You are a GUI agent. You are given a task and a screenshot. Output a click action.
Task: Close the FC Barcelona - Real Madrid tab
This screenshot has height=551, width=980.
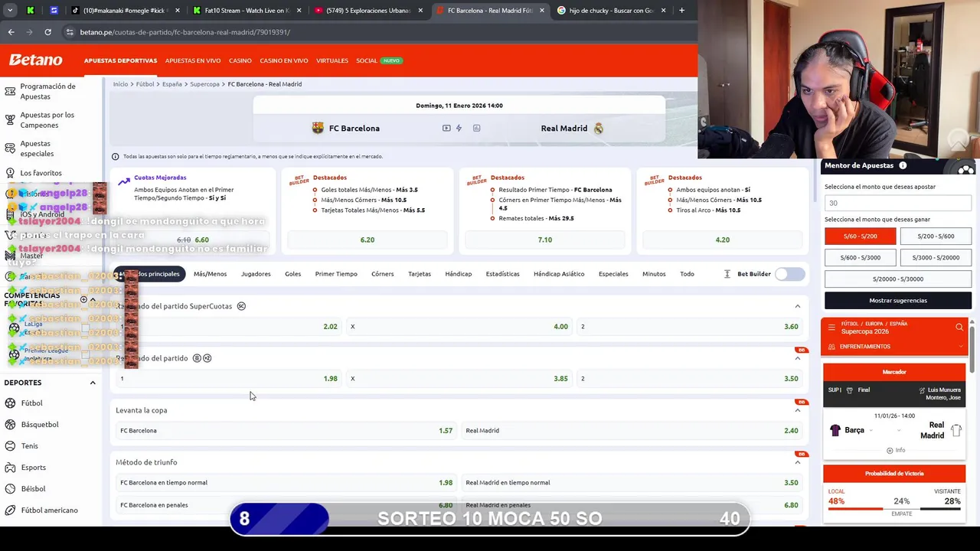click(542, 11)
